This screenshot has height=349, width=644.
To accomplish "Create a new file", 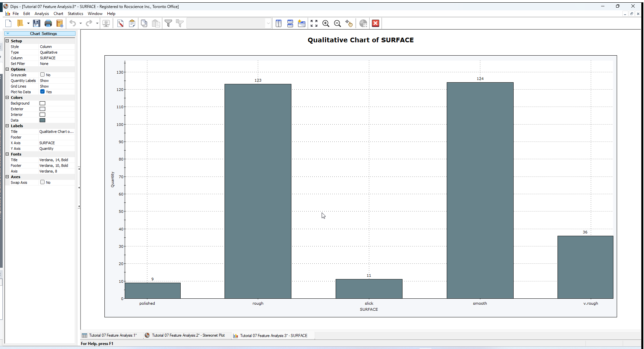I will point(8,23).
